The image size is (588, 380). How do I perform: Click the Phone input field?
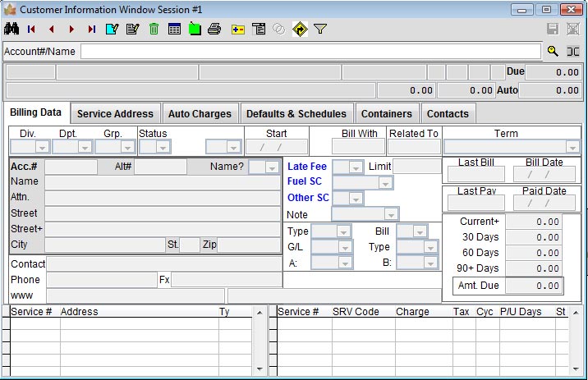coord(101,280)
